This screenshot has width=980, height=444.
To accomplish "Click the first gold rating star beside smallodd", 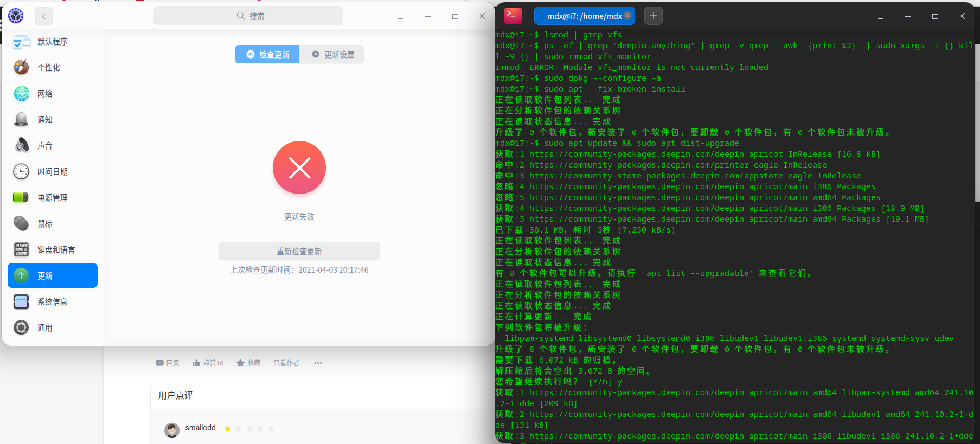I will 228,428.
